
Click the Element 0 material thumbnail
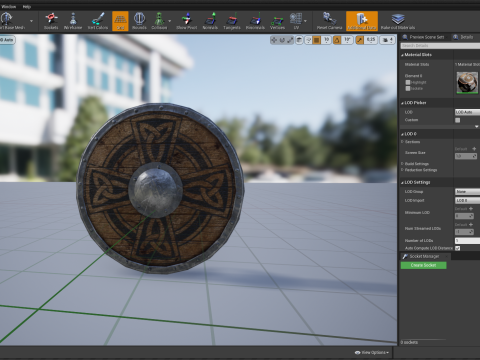click(467, 82)
